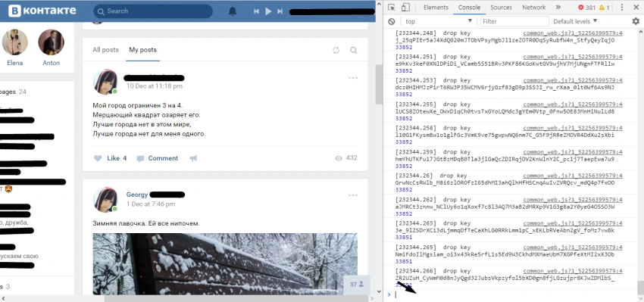The height and width of the screenshot is (302, 644).
Task: Open source link of log 232344.266
Action: [x=573, y=271]
